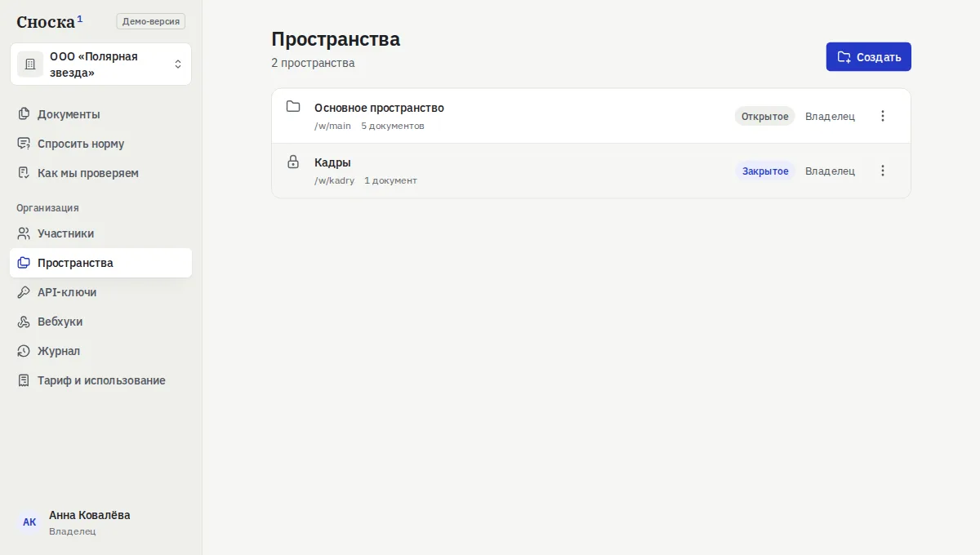Open the ООО «Полярная звезда» organization switcher
980x555 pixels.
point(100,64)
